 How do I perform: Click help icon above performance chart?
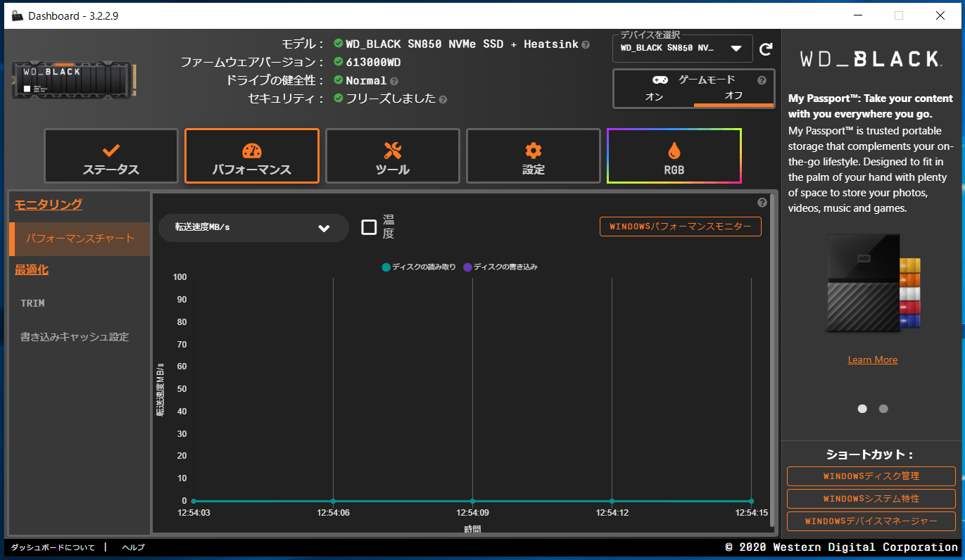[762, 203]
